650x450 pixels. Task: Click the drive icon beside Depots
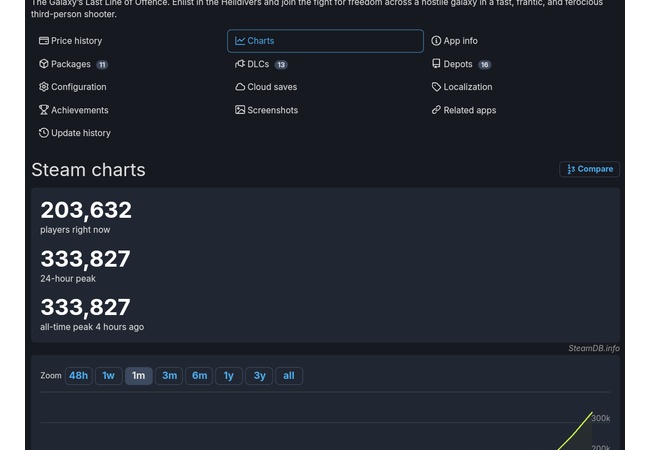tap(436, 63)
